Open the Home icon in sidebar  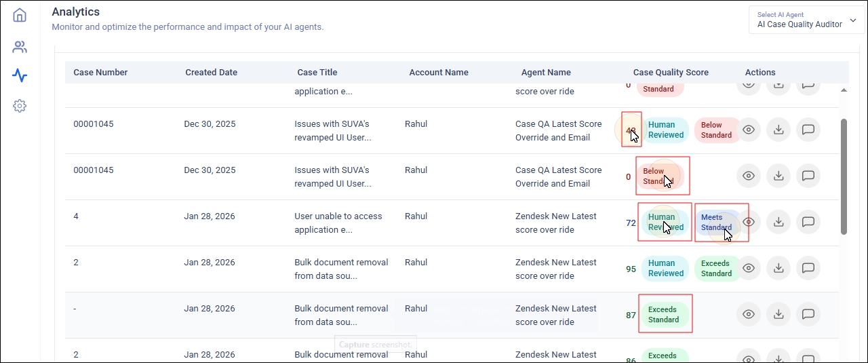(20, 16)
